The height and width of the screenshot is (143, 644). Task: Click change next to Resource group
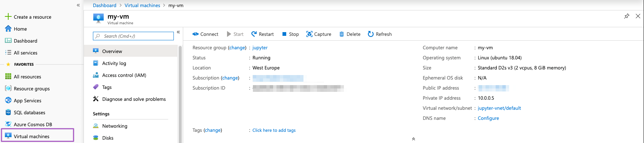click(x=237, y=48)
